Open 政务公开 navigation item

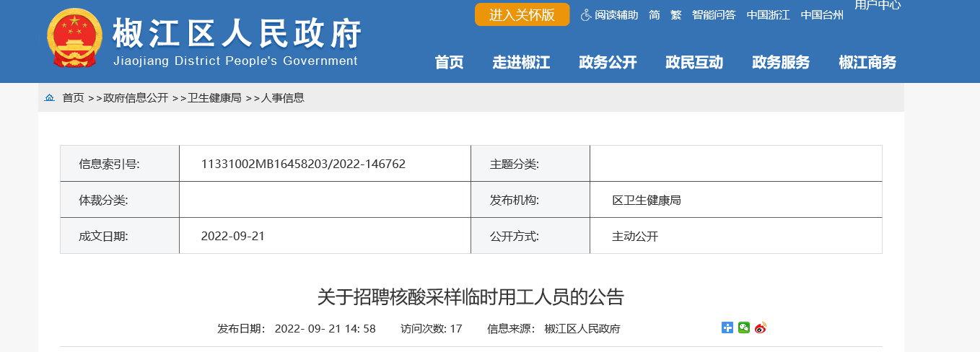[x=608, y=63]
